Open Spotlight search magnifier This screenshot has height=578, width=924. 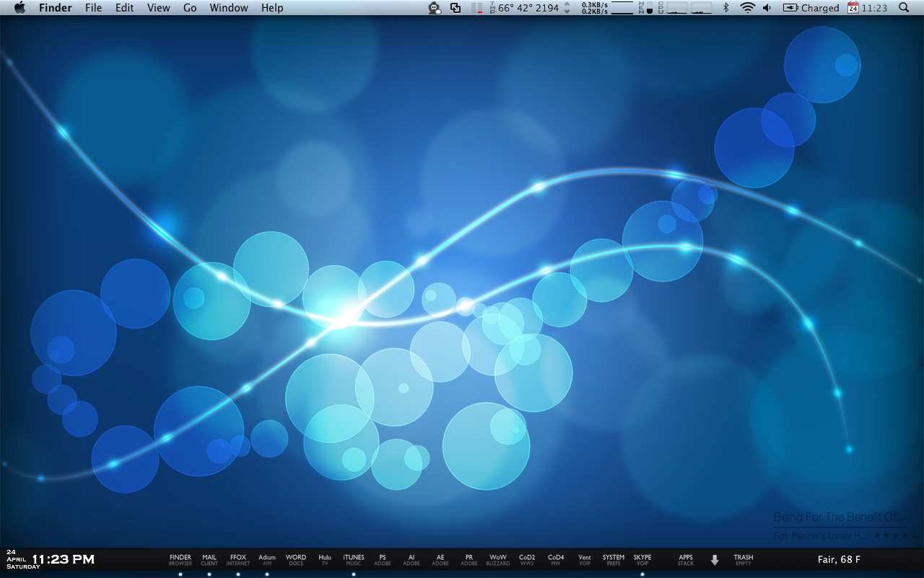pos(904,8)
